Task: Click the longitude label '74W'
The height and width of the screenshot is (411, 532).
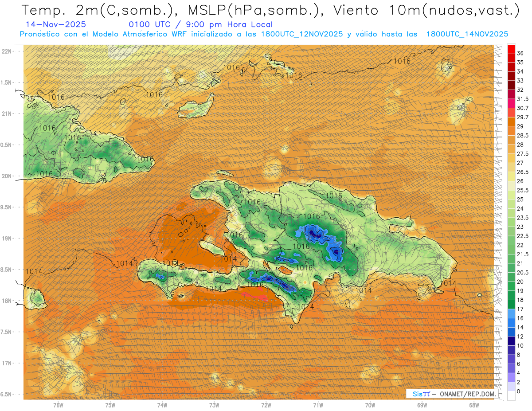Action: pyautogui.click(x=162, y=405)
